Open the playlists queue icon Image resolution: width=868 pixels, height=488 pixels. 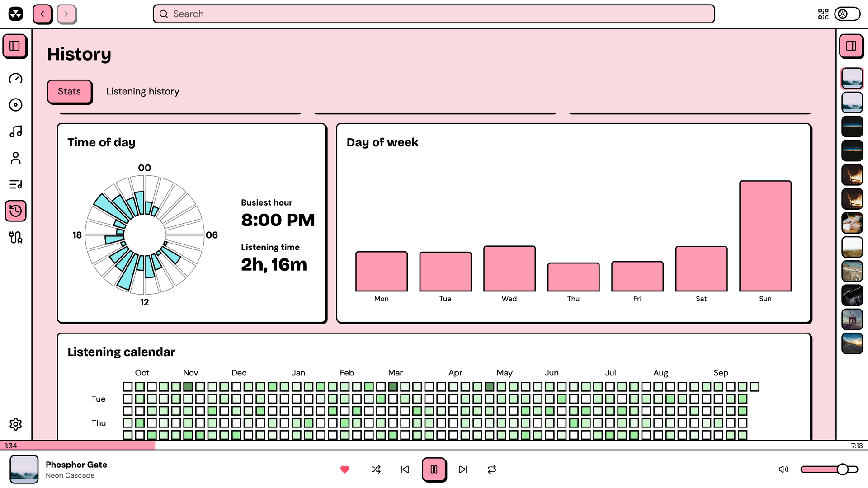[16, 184]
